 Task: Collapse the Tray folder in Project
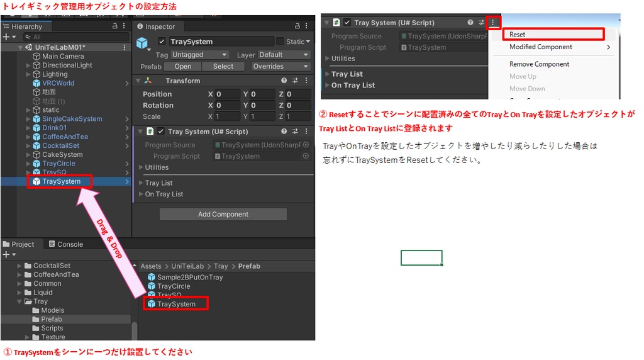19,301
